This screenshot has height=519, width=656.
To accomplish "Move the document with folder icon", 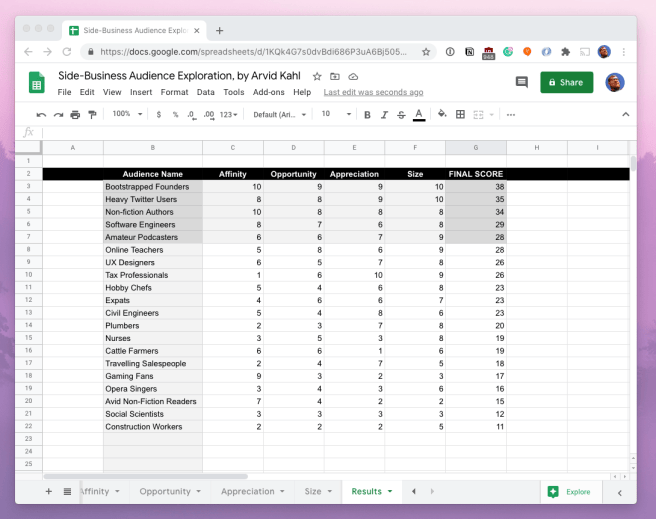I will (x=335, y=77).
